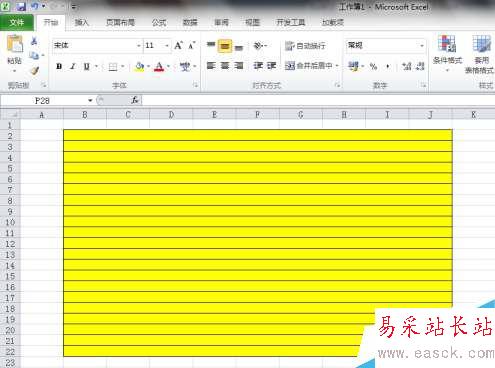Click the Save icon in quick access
The height and width of the screenshot is (368, 495).
point(21,6)
